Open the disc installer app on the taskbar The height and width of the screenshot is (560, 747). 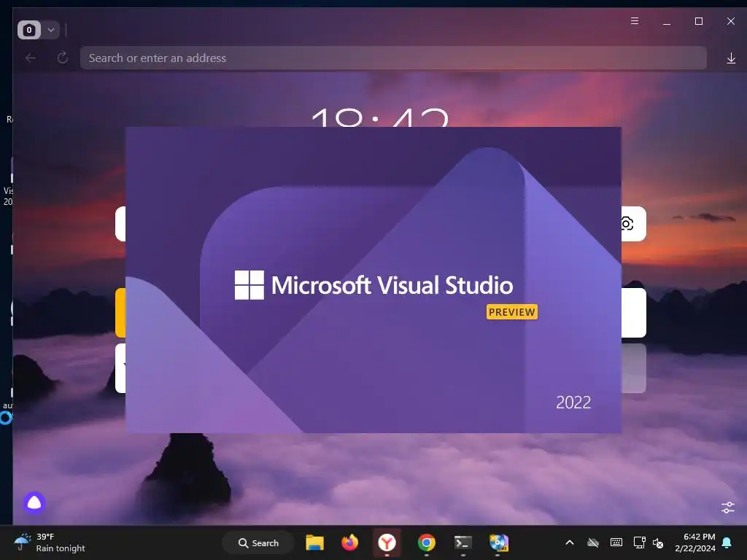[x=499, y=542]
